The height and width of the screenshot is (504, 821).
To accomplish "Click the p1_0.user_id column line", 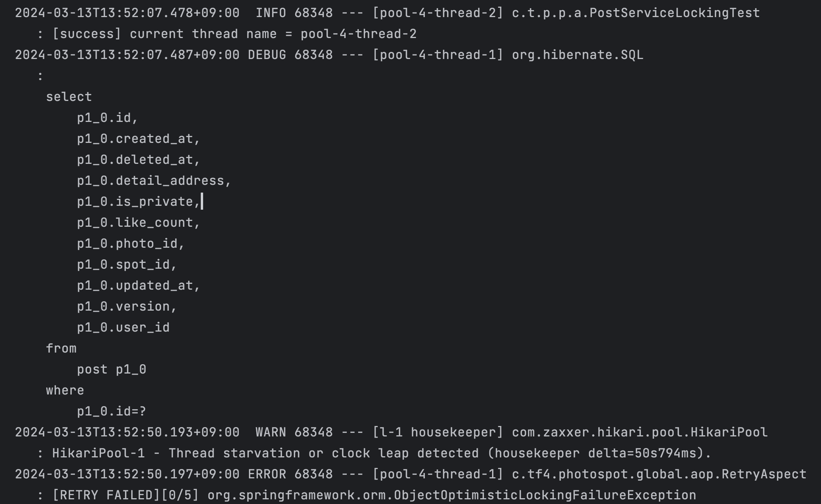I will [123, 327].
